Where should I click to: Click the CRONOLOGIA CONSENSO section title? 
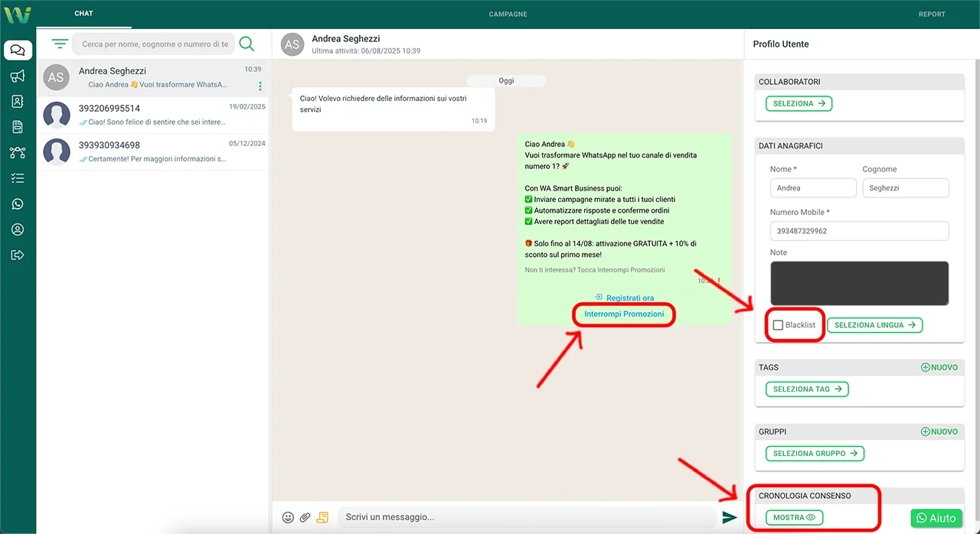click(805, 496)
